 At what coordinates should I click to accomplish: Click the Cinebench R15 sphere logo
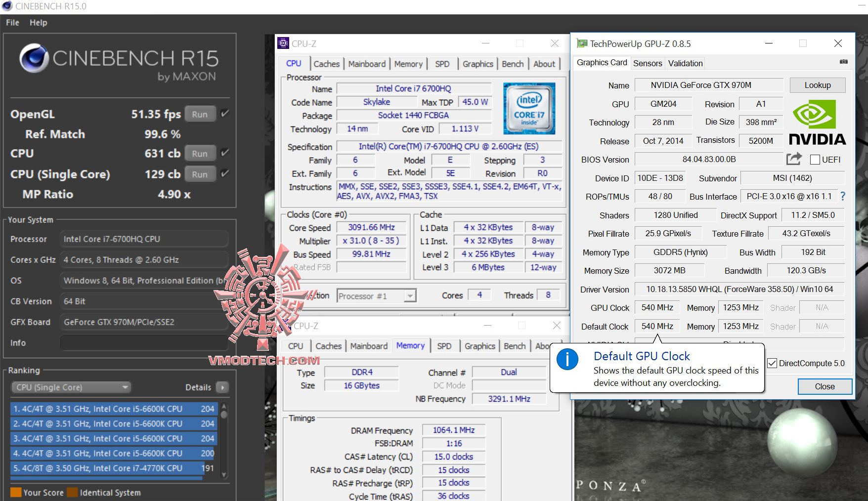tap(34, 58)
